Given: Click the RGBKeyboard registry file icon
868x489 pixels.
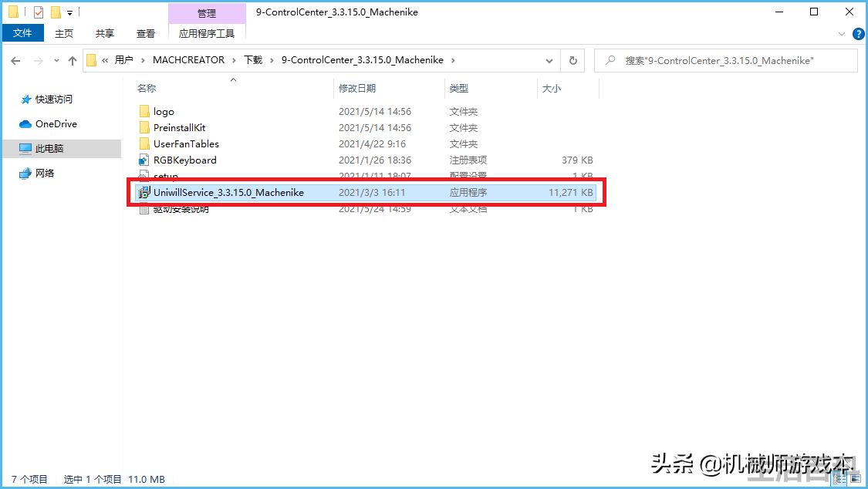Looking at the screenshot, I should 144,160.
